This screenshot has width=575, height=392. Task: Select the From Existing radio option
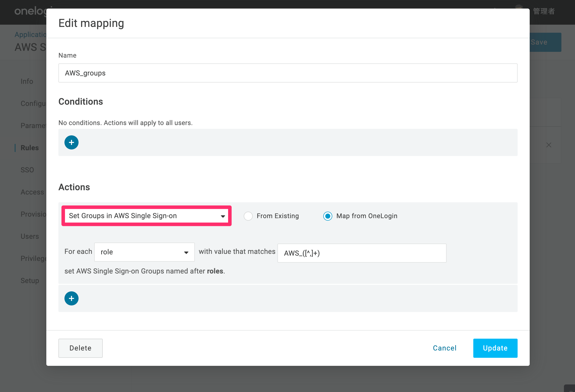click(x=248, y=216)
